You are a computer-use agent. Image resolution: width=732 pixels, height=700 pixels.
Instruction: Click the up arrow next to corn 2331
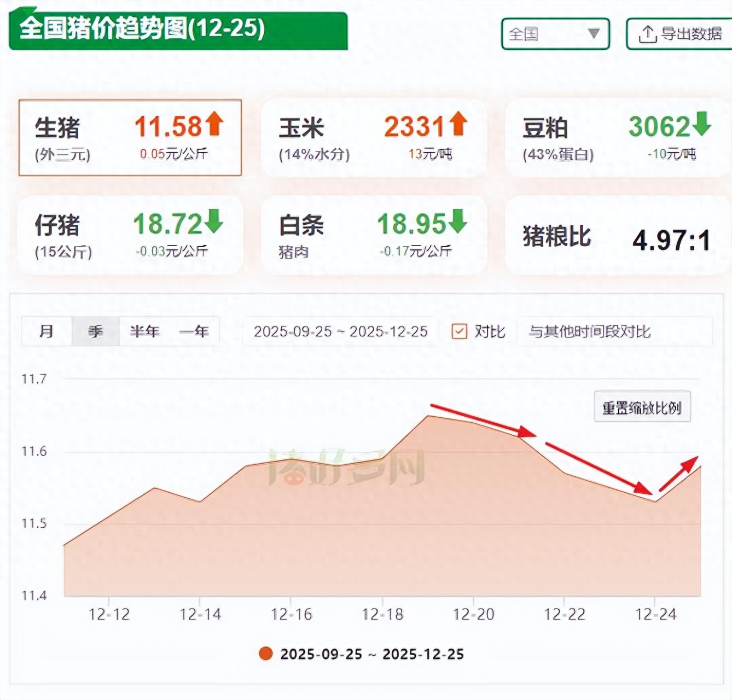(x=458, y=124)
